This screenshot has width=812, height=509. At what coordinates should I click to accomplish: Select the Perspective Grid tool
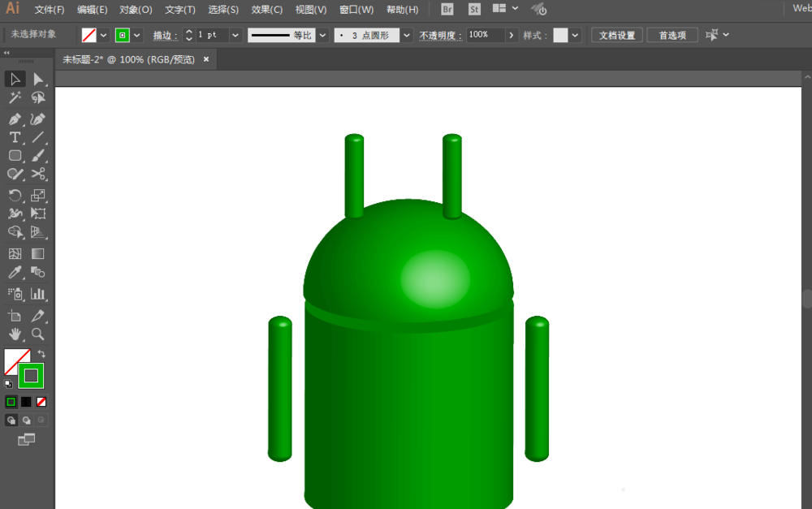click(38, 232)
